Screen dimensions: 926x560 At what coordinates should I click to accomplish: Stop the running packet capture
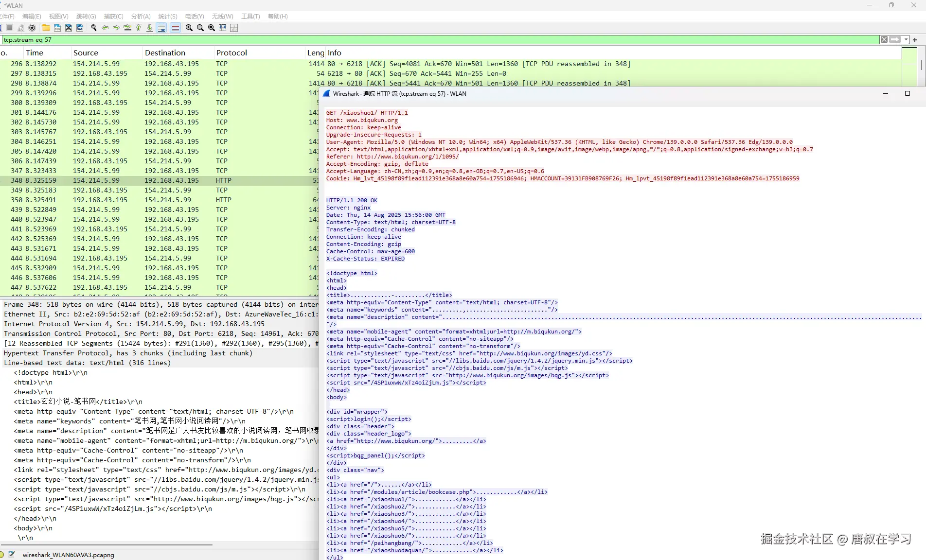click(10, 28)
